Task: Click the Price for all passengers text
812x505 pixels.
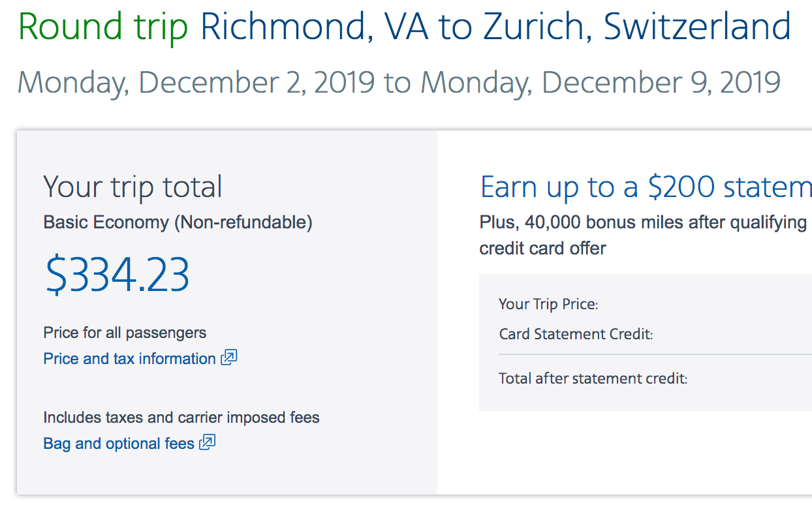Action: (x=125, y=333)
